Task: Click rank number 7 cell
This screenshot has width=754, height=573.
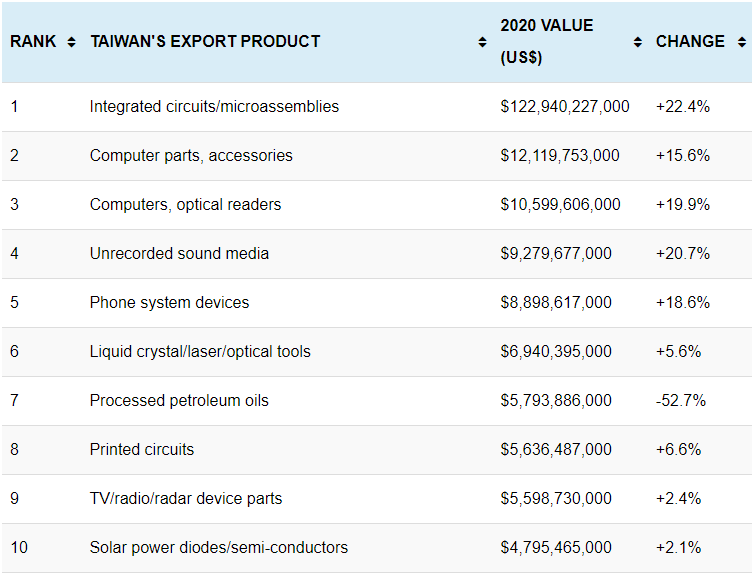Action: (14, 400)
